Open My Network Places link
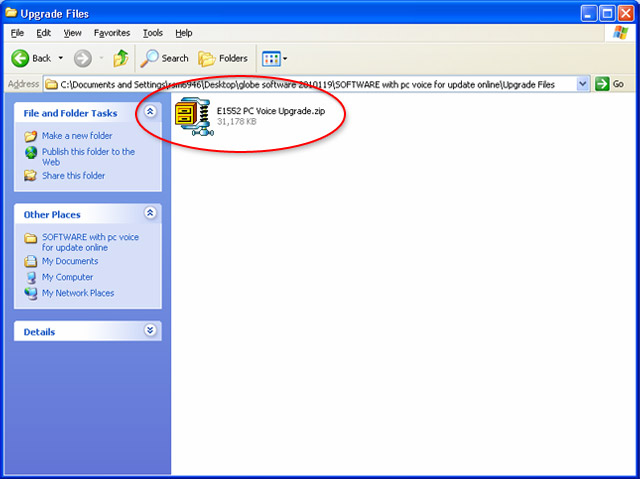The image size is (640, 479). click(x=78, y=293)
